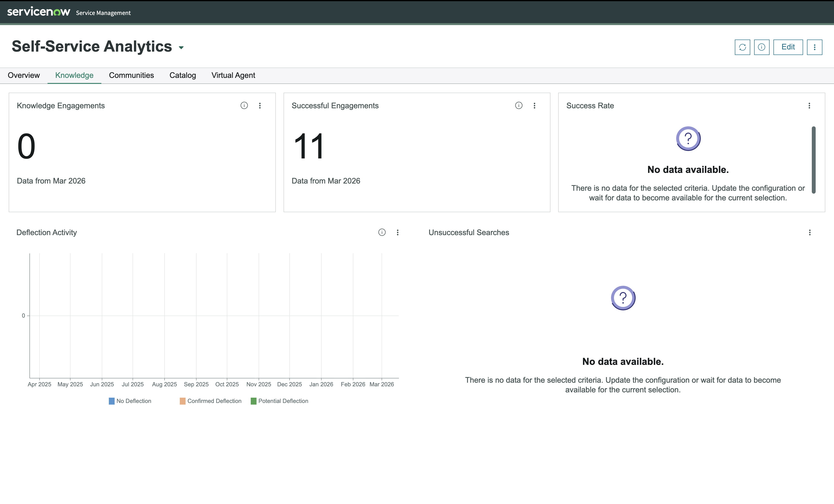Click the Success Rate widget scrollbar
The width and height of the screenshot is (834, 504).
(814, 160)
